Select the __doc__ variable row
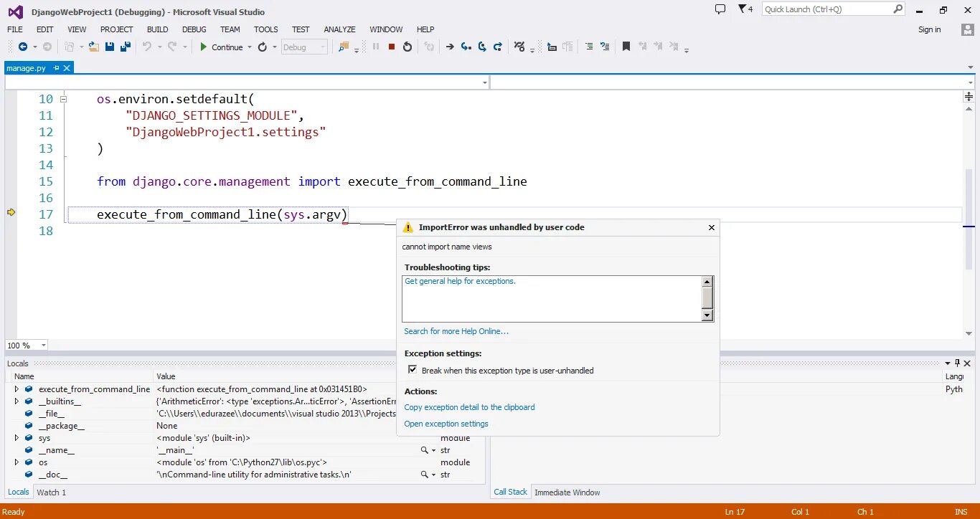The width and height of the screenshot is (980, 519). (x=245, y=474)
